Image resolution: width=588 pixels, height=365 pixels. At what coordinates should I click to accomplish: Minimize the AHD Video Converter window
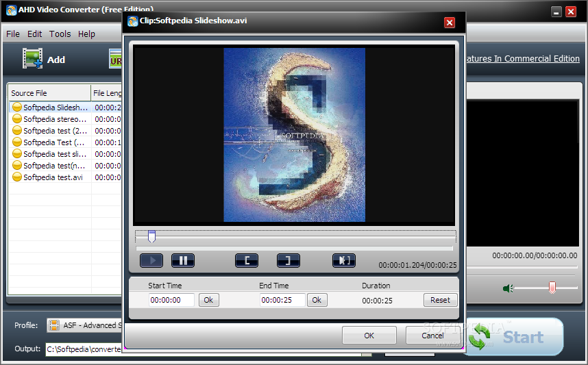coord(556,12)
